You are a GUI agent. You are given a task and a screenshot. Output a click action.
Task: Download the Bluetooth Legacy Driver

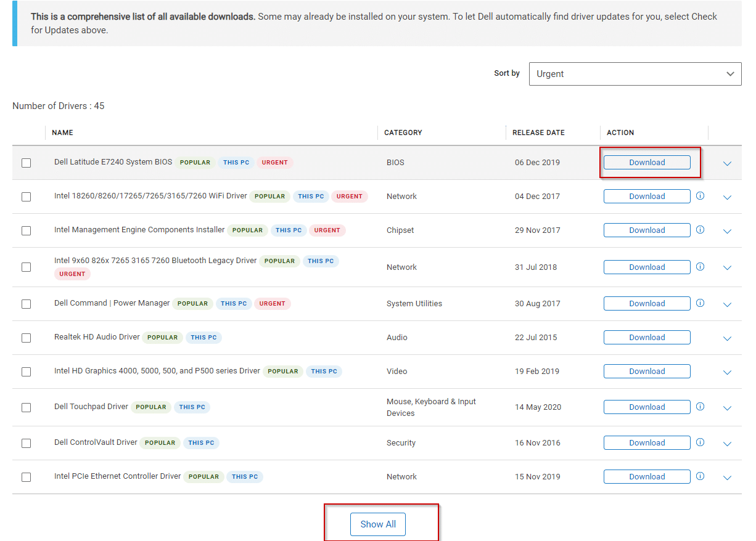[647, 267]
